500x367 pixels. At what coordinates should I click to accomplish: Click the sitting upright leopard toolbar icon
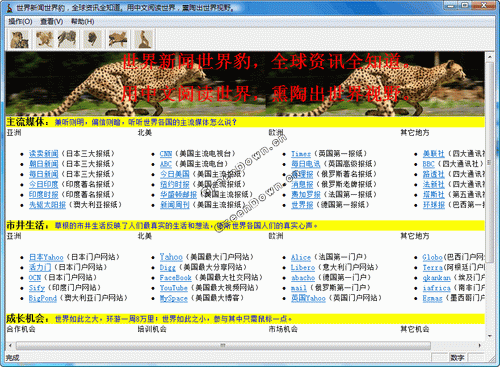click(x=144, y=39)
